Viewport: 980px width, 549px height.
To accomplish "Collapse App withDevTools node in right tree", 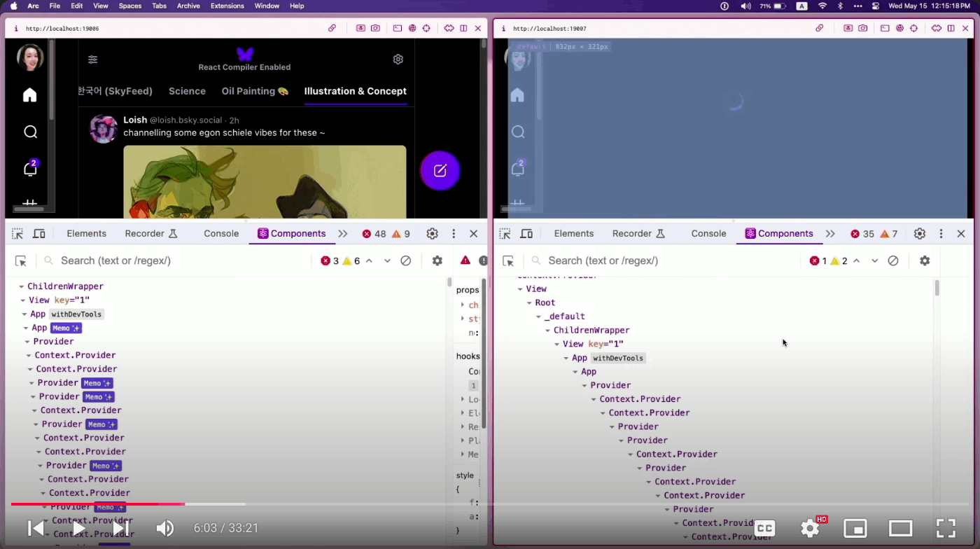I will 566,358.
